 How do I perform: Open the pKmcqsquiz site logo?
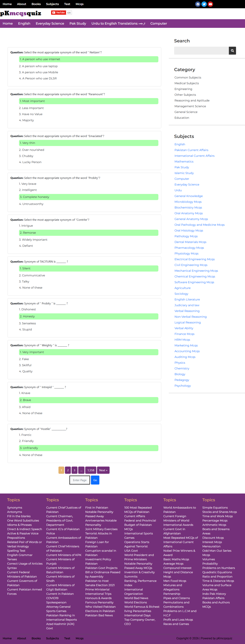[21, 13]
